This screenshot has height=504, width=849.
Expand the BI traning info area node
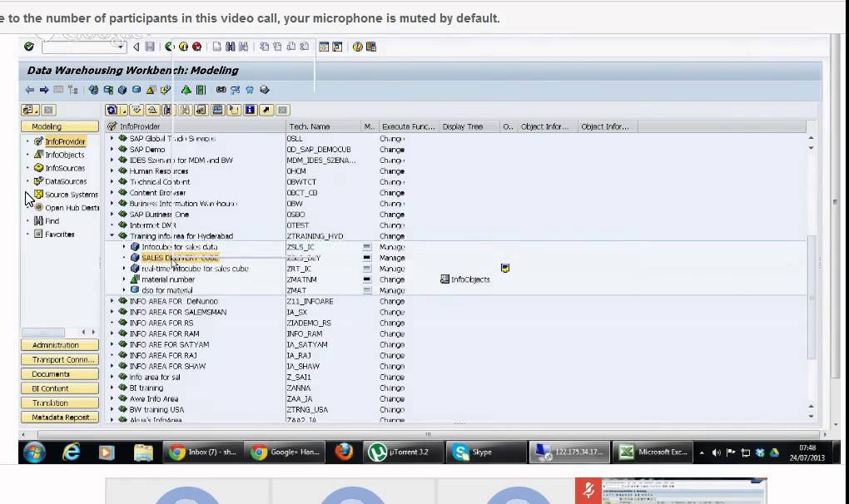pyautogui.click(x=112, y=388)
